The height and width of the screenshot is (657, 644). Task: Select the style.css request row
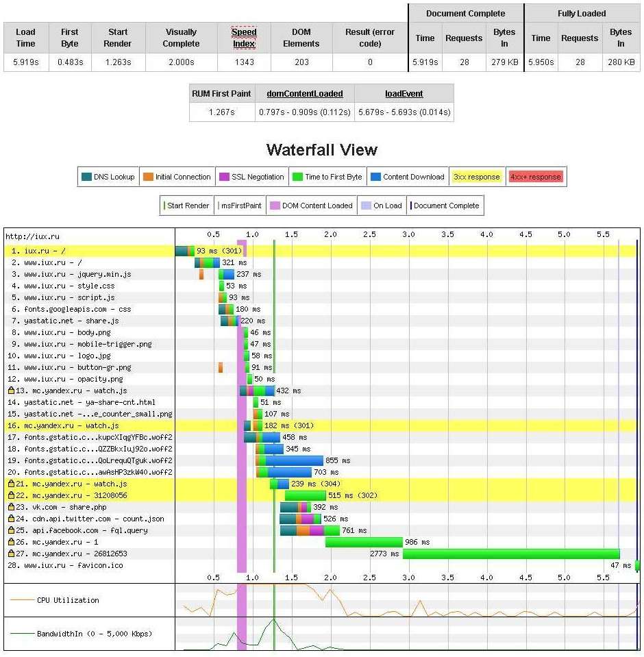(321, 286)
